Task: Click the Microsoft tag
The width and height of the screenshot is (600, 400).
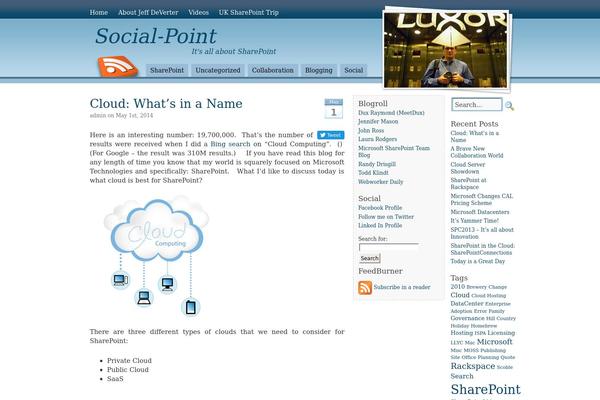Action: point(494,342)
